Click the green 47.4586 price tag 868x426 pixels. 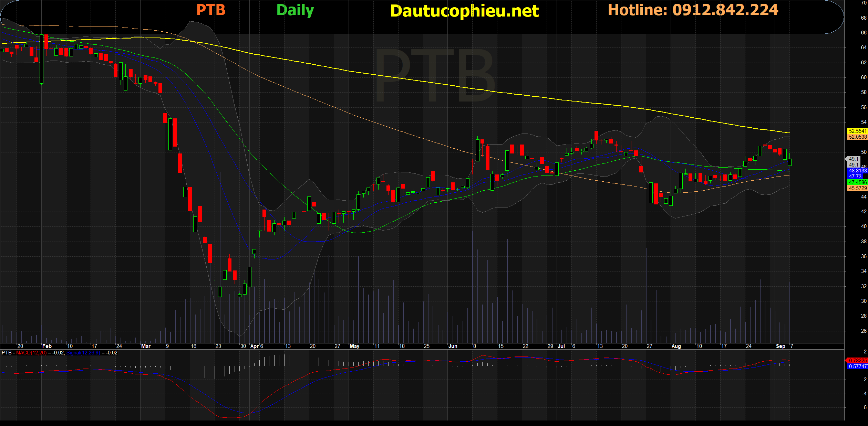pos(857,182)
